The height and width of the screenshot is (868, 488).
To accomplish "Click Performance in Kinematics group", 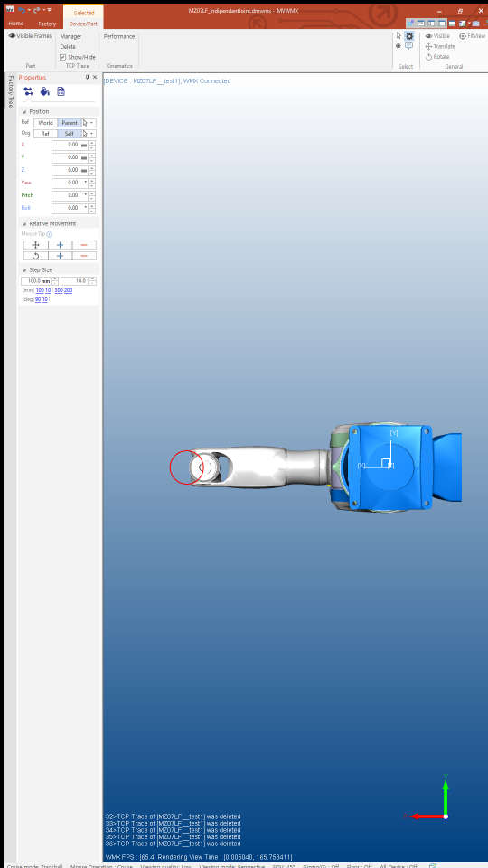I will tap(119, 36).
